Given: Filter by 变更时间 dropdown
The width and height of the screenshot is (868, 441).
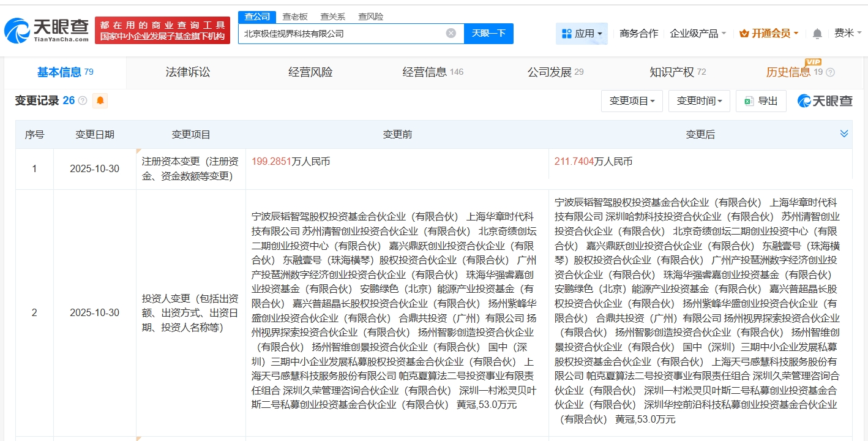Looking at the screenshot, I should pyautogui.click(x=699, y=101).
